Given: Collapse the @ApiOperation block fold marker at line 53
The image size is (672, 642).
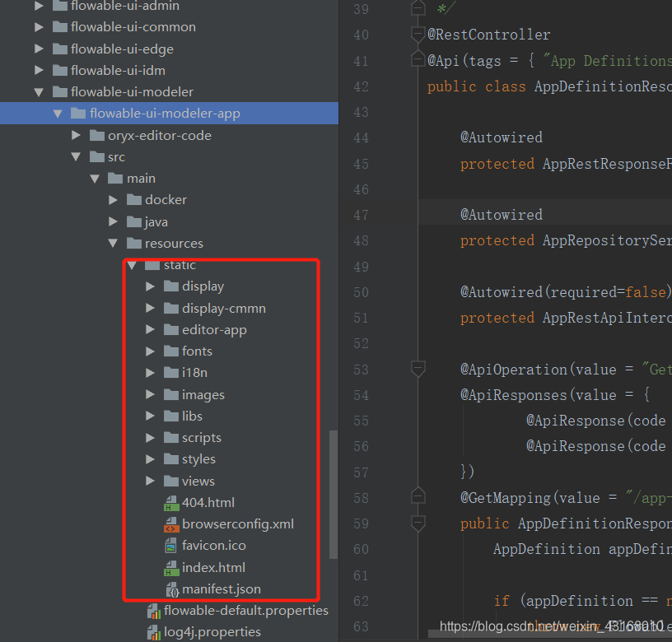Looking at the screenshot, I should point(418,369).
